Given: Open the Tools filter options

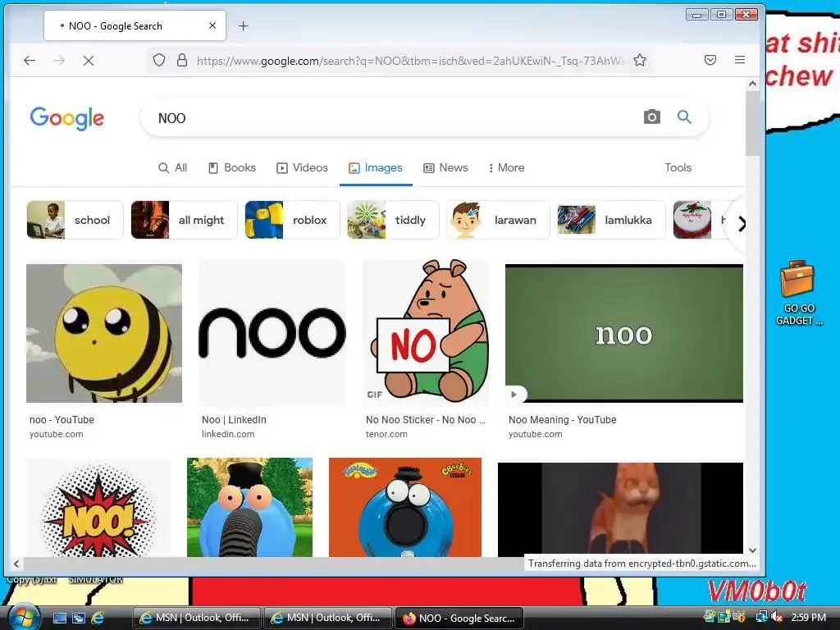Looking at the screenshot, I should pos(678,167).
